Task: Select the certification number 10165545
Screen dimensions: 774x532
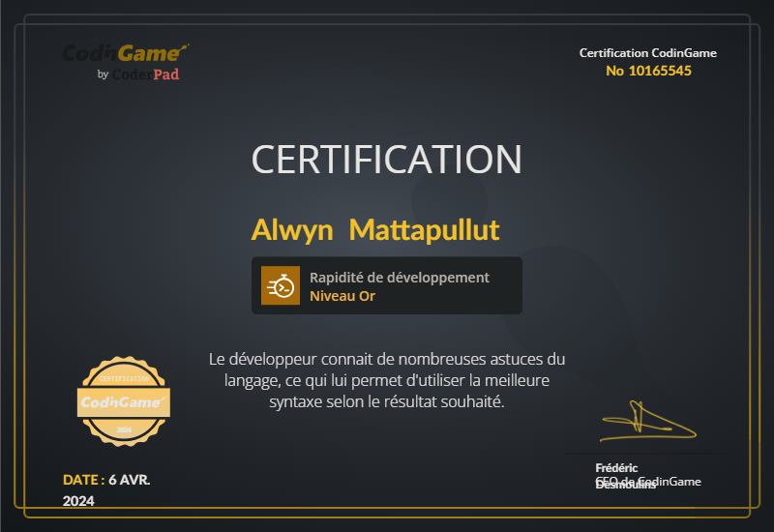Action: pos(648,71)
